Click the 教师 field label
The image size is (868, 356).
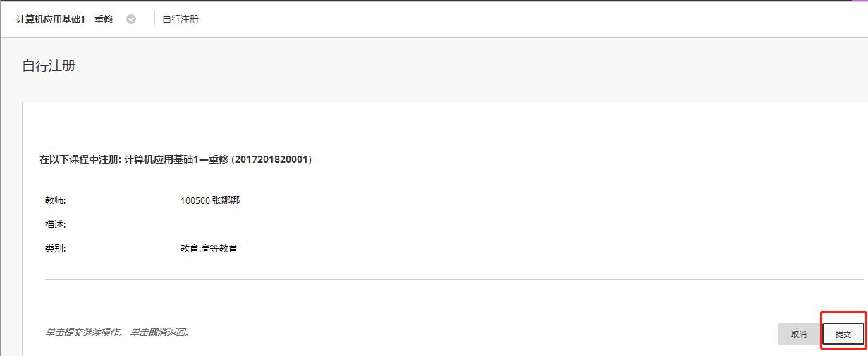tap(55, 201)
